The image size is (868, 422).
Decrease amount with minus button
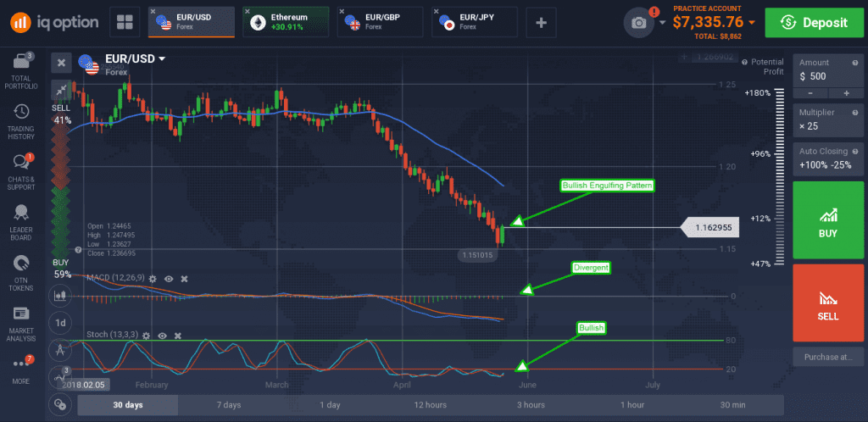[810, 93]
